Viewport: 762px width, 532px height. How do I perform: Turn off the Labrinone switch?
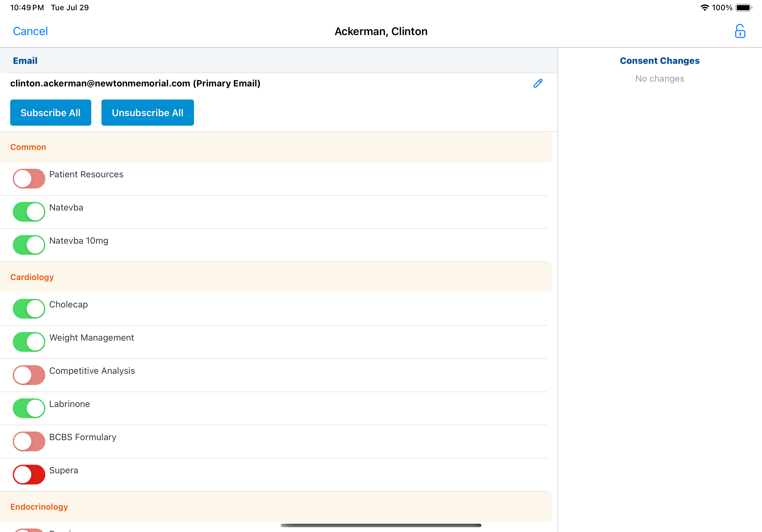point(29,408)
